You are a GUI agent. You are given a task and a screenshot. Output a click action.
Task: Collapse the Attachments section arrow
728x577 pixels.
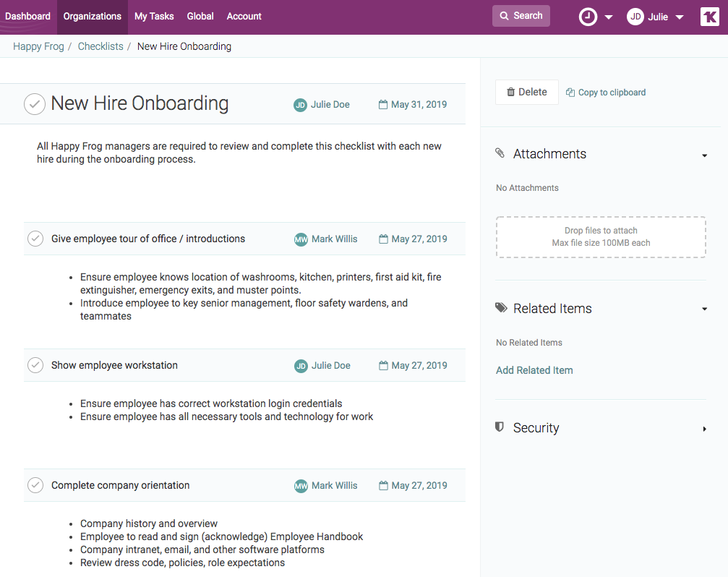pos(704,155)
